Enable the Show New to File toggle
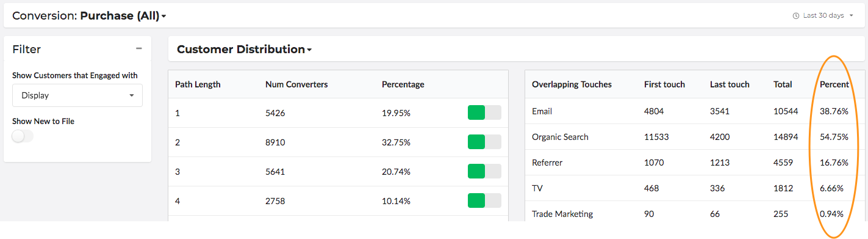This screenshot has height=239, width=868. 23,136
